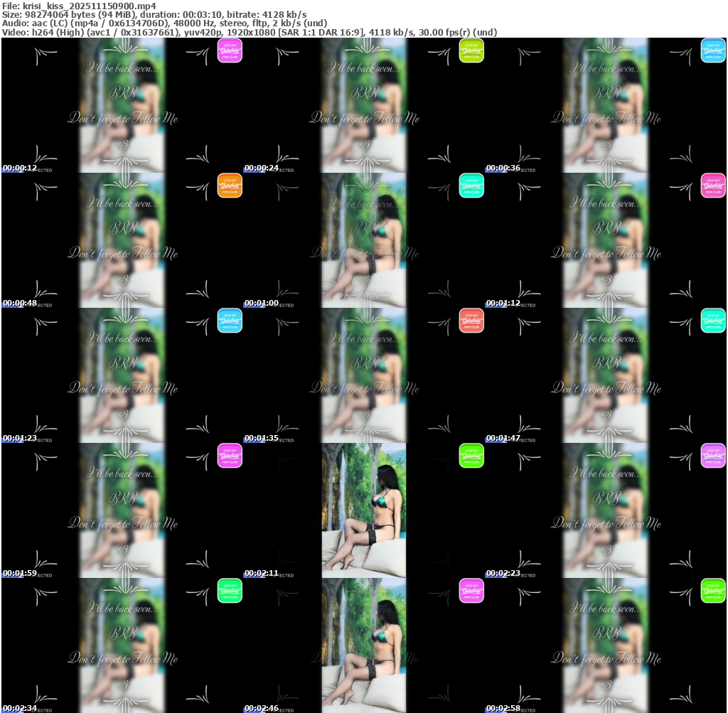Open the thumbnail frame stamped 00:02:46
Screen dimensions: 728x713
[x=364, y=645]
